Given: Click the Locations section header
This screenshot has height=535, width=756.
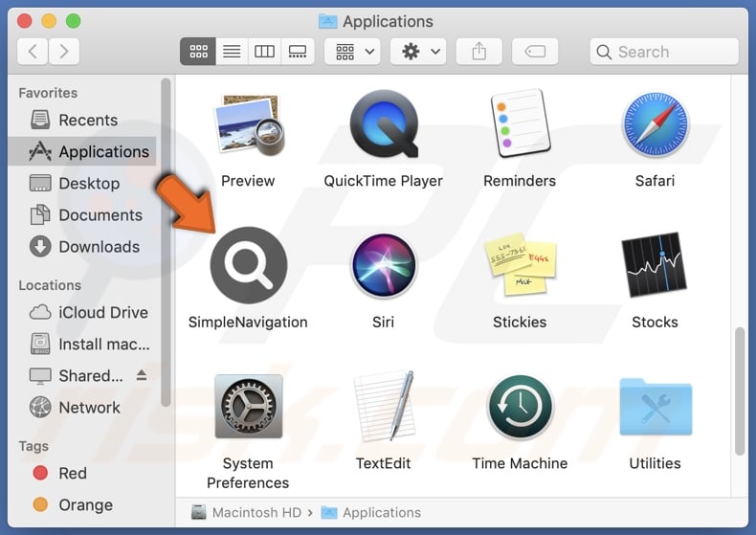Looking at the screenshot, I should 50,285.
